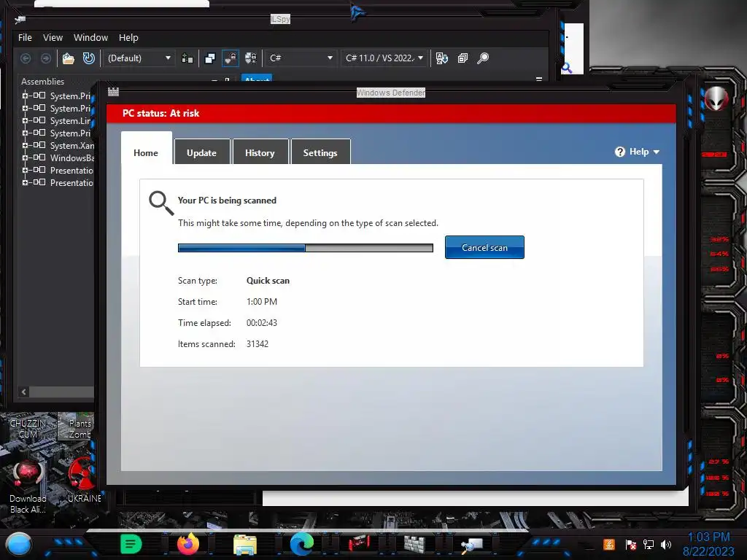Toggle ILSpy's show all types and members icon
747x560 pixels.
251,58
